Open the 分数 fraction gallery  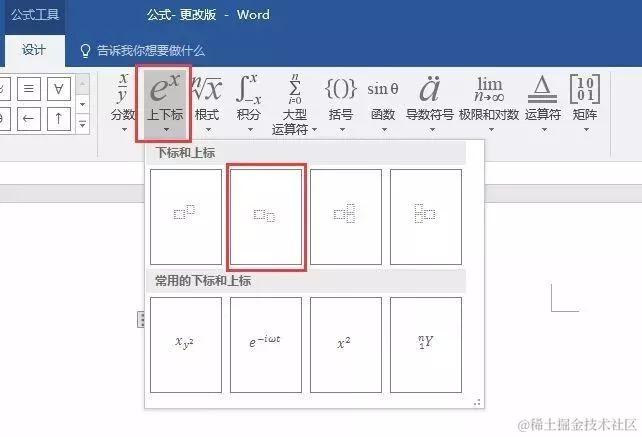pyautogui.click(x=123, y=102)
